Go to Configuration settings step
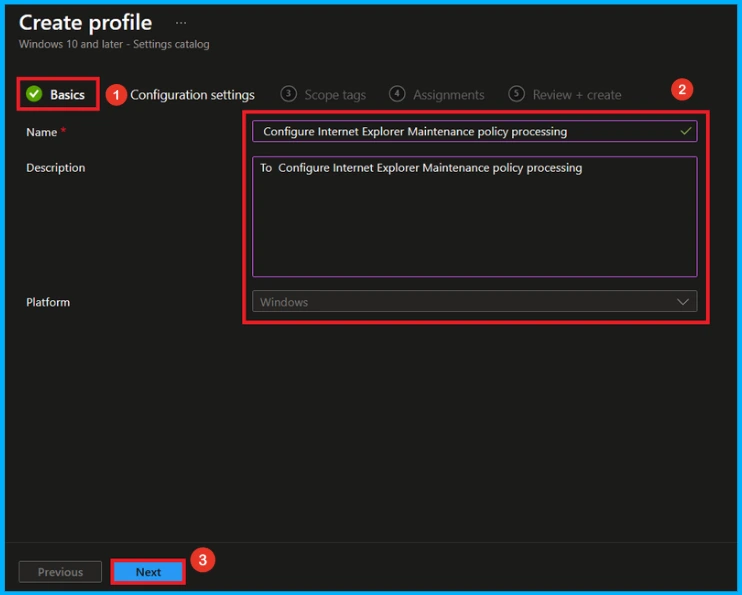Viewport: 742px width, 595px height. [x=192, y=95]
